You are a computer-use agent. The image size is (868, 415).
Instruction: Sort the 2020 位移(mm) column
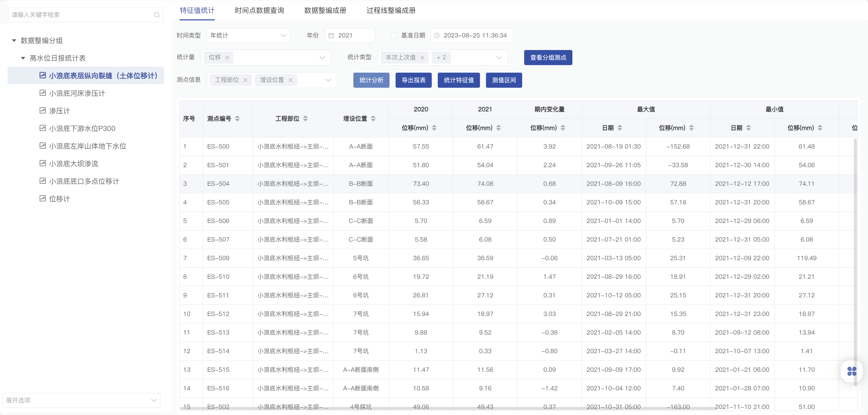pyautogui.click(x=434, y=128)
